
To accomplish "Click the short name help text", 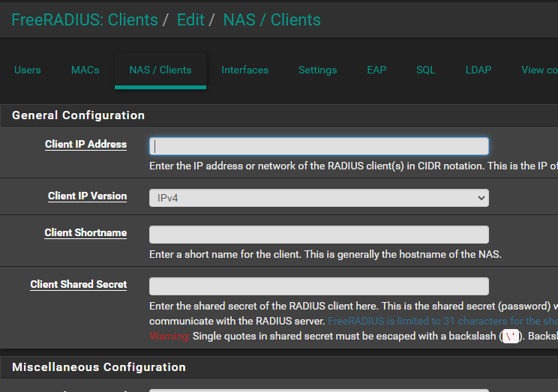I will [x=325, y=254].
